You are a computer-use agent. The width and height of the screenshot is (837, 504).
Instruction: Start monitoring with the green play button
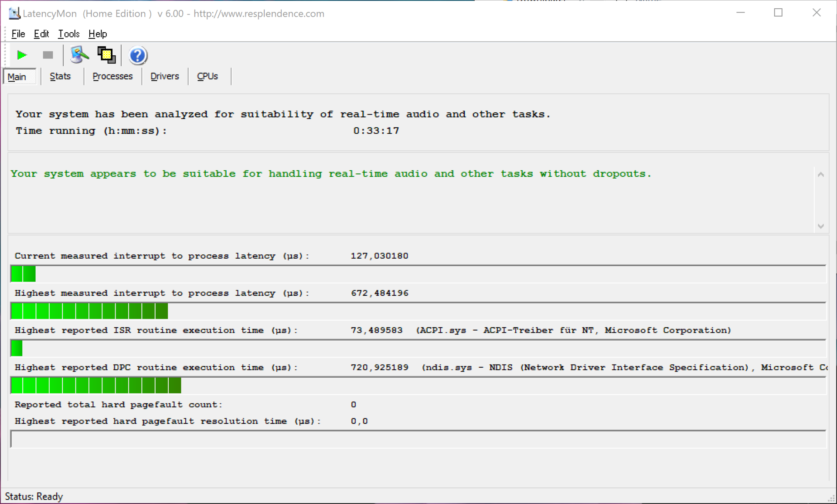click(21, 55)
